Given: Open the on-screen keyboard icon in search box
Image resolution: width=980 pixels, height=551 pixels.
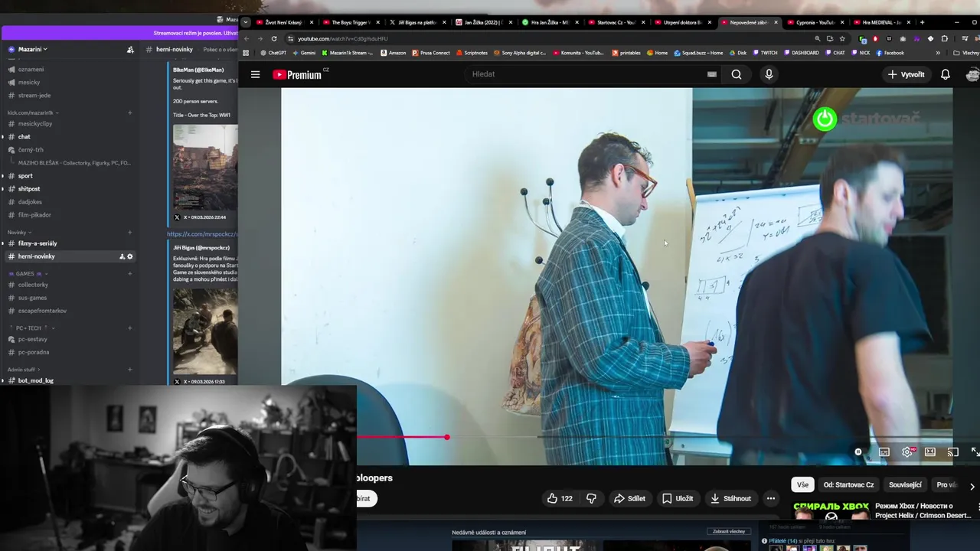Looking at the screenshot, I should 712,74.
